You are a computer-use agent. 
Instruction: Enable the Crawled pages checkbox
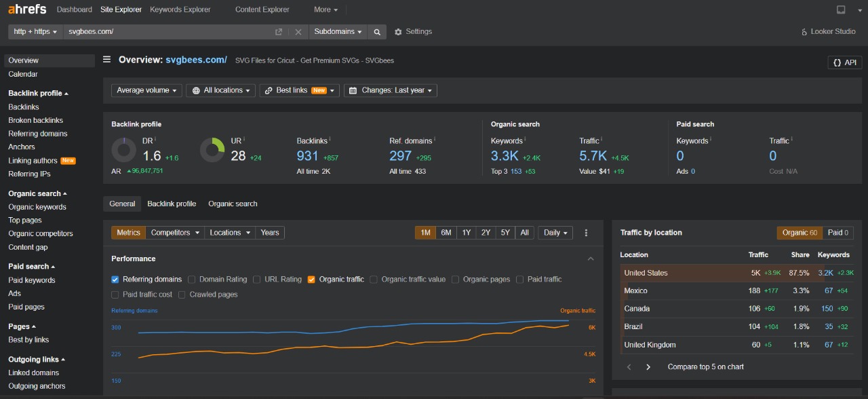[182, 294]
